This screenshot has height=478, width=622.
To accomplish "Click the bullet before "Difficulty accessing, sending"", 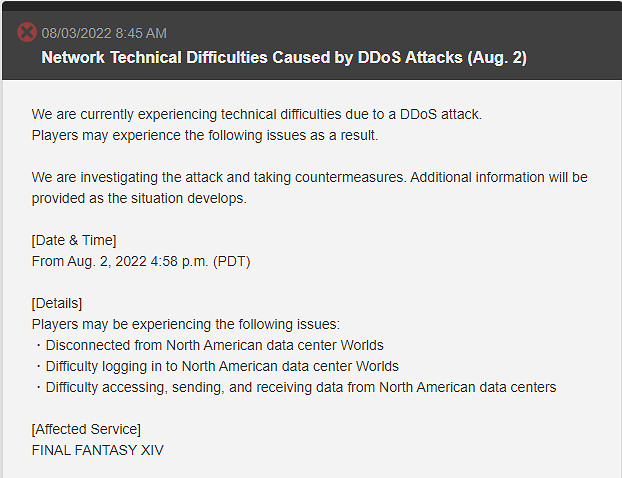I will pyautogui.click(x=37, y=387).
